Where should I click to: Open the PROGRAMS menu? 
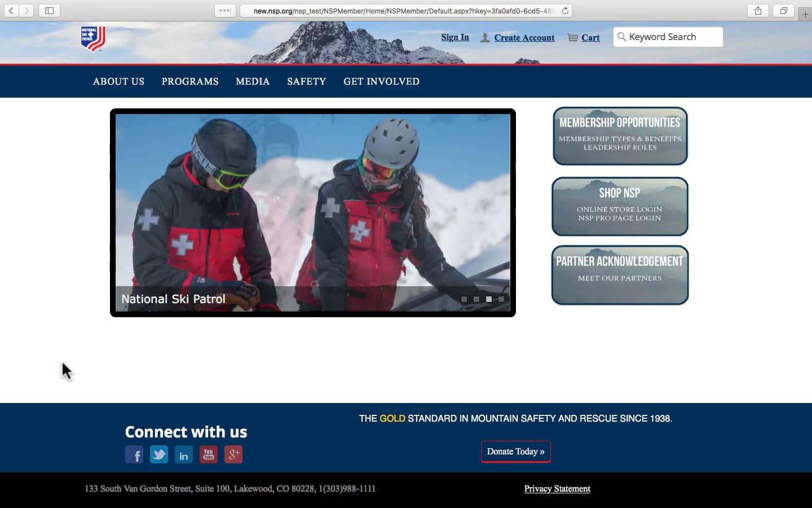(190, 81)
